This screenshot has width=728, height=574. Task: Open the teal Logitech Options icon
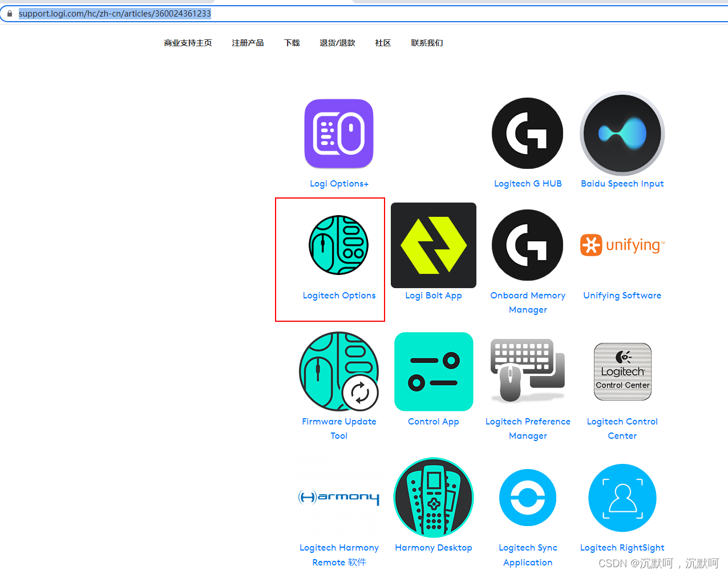click(x=339, y=245)
